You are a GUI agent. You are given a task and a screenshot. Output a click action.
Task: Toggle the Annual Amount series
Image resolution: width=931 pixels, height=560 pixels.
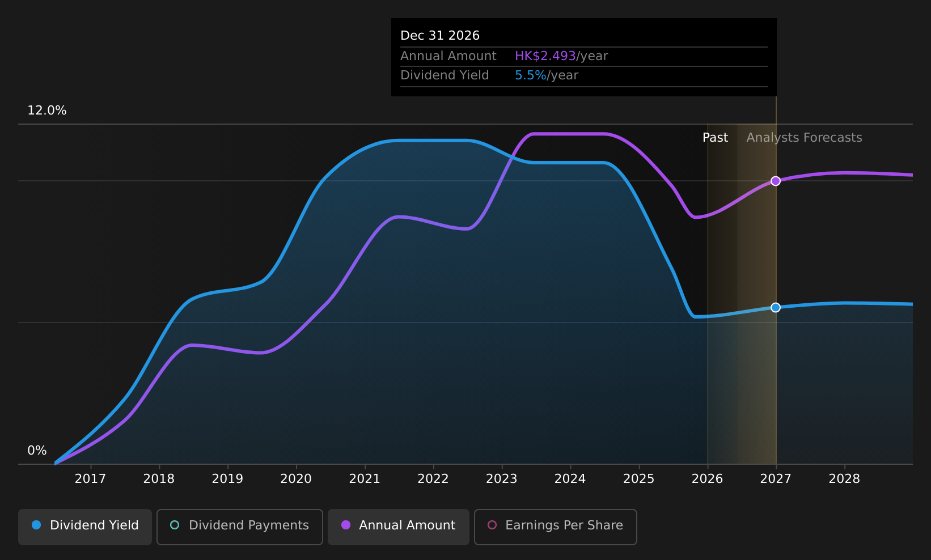coord(399,527)
